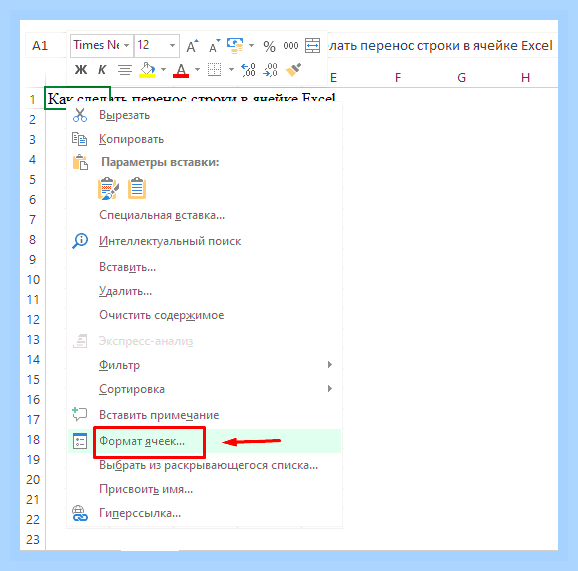Toggle bold with the Ж button
This screenshot has width=578, height=571.
coord(81,69)
